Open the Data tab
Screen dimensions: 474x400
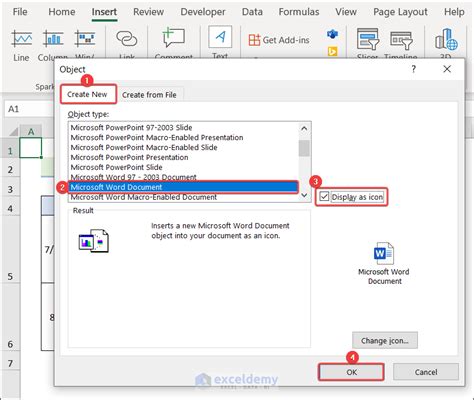(x=252, y=12)
